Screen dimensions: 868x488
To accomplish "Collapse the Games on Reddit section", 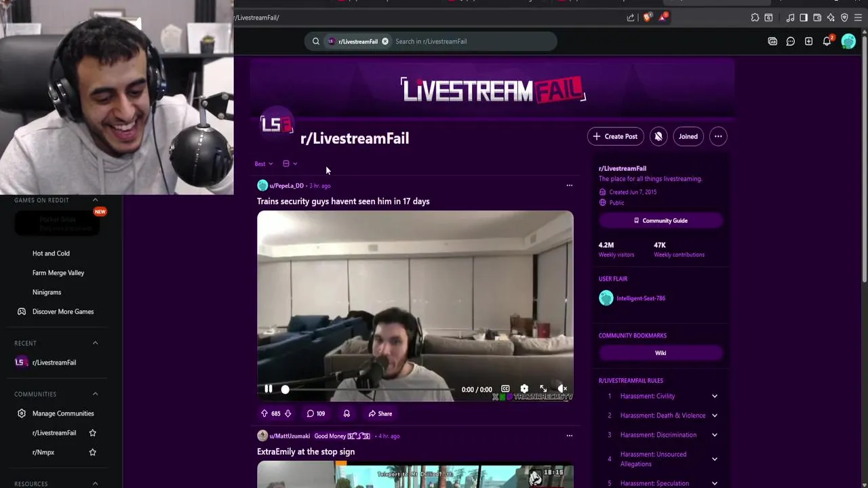I will click(95, 201).
